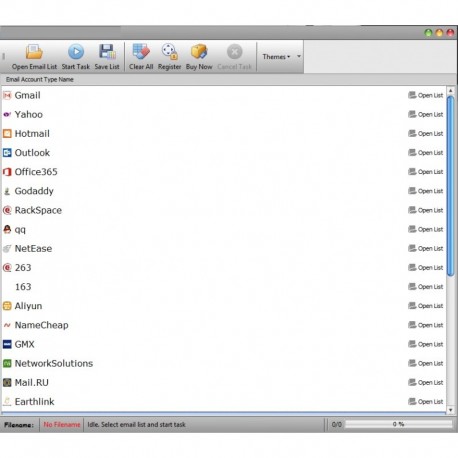Click the scrollbar up arrow

[x=450, y=91]
